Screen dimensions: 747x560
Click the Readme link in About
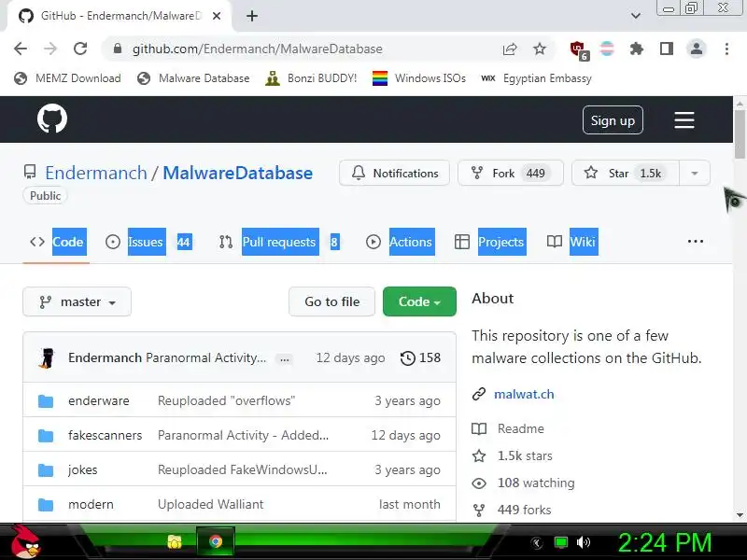pyautogui.click(x=520, y=428)
